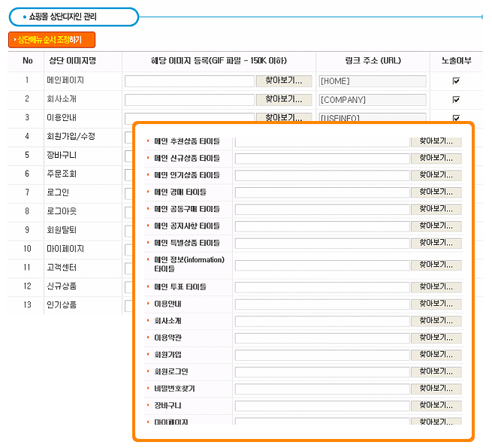Click the [HOME] link address field
The image size is (492, 448).
[x=372, y=81]
